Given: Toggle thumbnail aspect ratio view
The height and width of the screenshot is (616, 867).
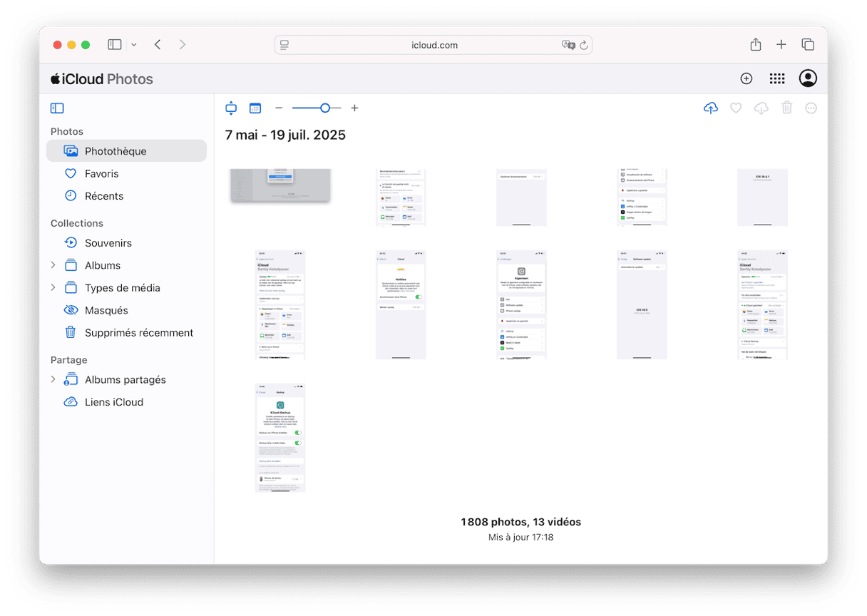Looking at the screenshot, I should tap(231, 108).
